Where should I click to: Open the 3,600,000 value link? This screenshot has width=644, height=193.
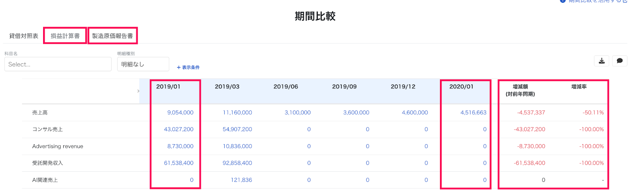tap(356, 113)
